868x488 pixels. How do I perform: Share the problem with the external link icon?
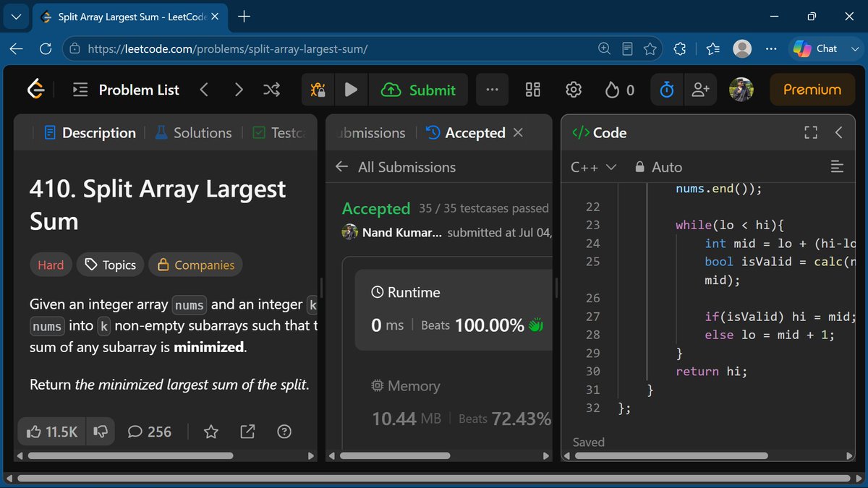(x=247, y=432)
